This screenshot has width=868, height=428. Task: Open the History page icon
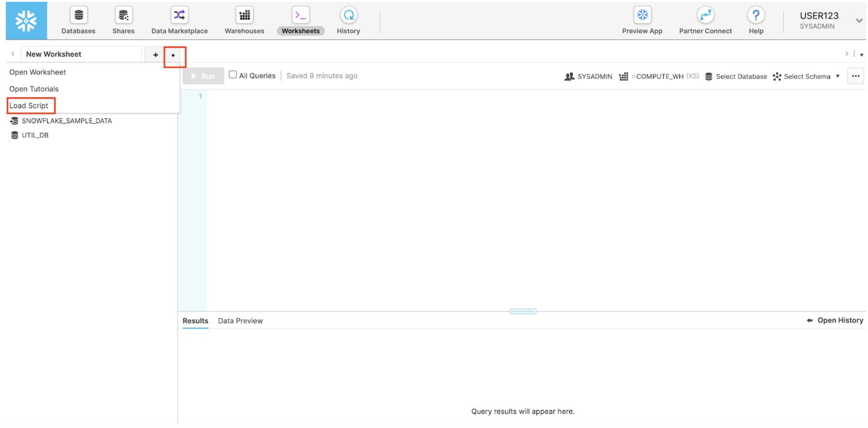[348, 16]
